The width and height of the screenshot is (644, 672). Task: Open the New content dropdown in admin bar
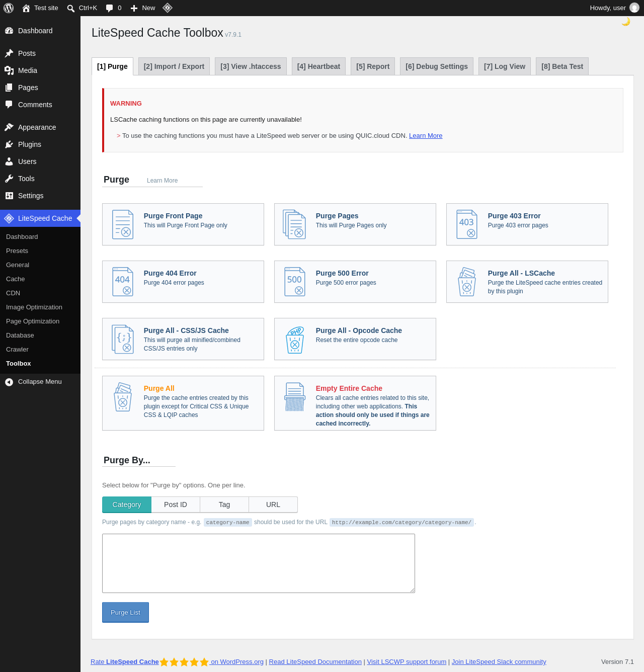(x=143, y=8)
